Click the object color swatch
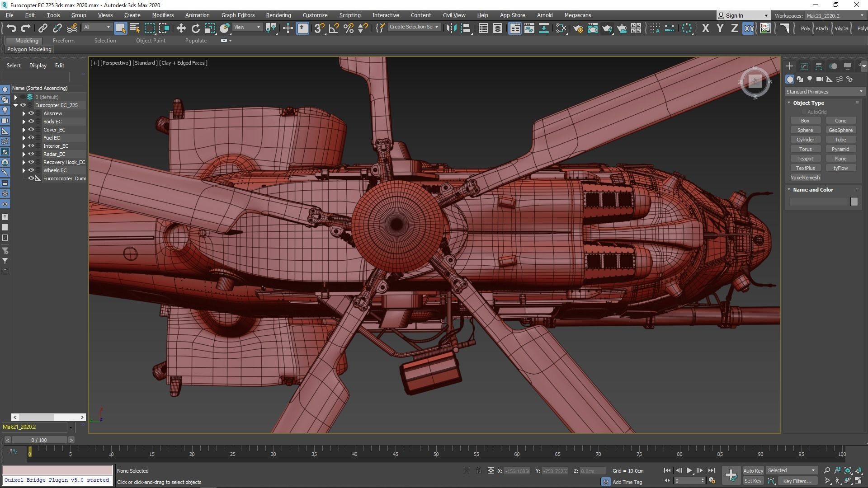 (854, 202)
